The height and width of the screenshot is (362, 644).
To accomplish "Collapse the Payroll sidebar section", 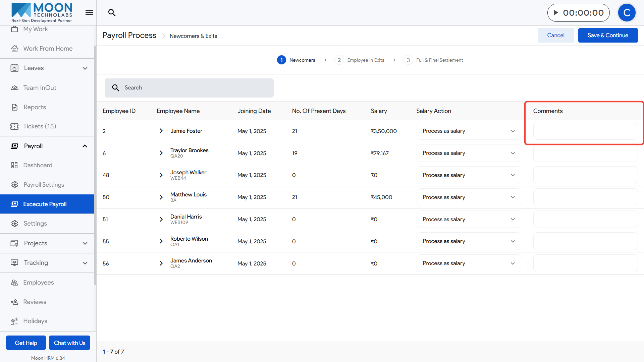I will pos(85,146).
